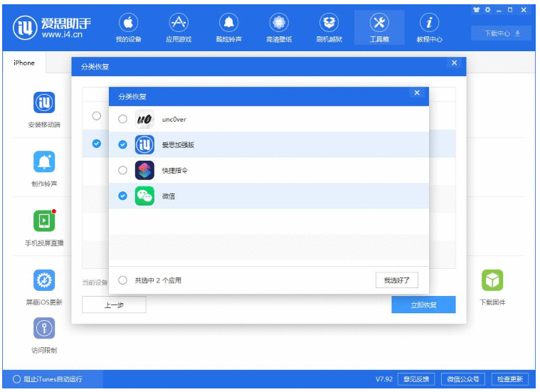This screenshot has height=392, width=540.
Task: Enable 阻止iTunes自动运行 option
Action: click(16, 379)
